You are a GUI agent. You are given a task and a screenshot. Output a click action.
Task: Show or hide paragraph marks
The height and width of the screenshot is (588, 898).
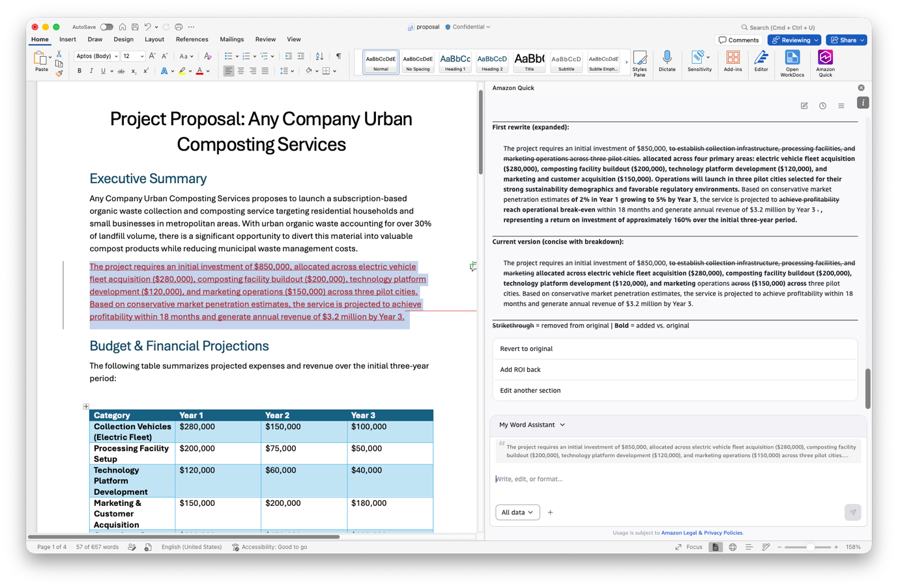click(338, 57)
